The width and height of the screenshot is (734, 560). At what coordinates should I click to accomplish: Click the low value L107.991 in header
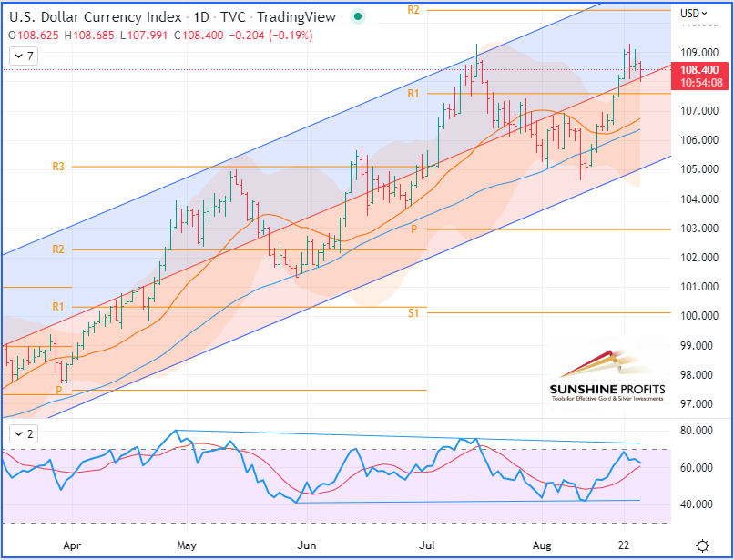[x=143, y=36]
